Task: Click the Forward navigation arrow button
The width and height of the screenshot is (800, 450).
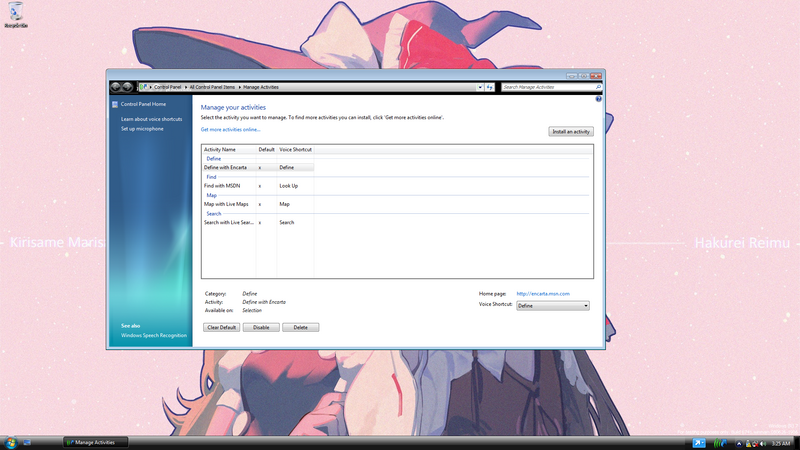Action: pos(128,87)
